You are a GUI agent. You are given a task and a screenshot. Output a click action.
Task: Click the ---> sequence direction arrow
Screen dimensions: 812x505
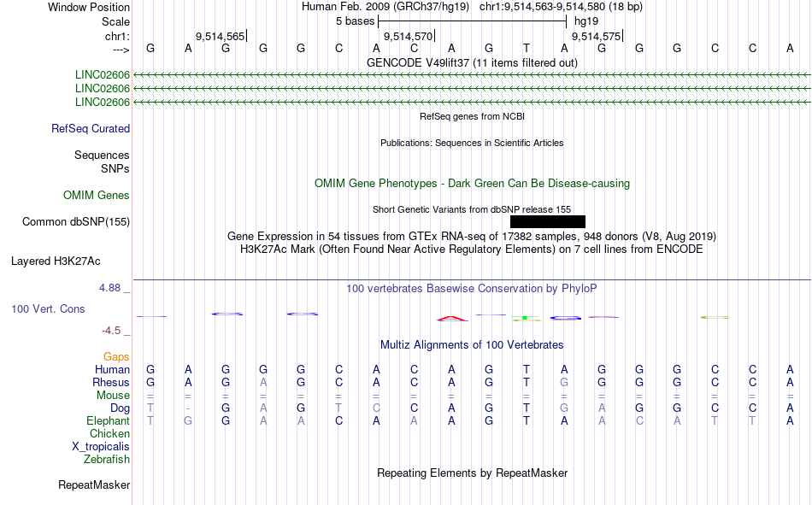[x=121, y=50]
